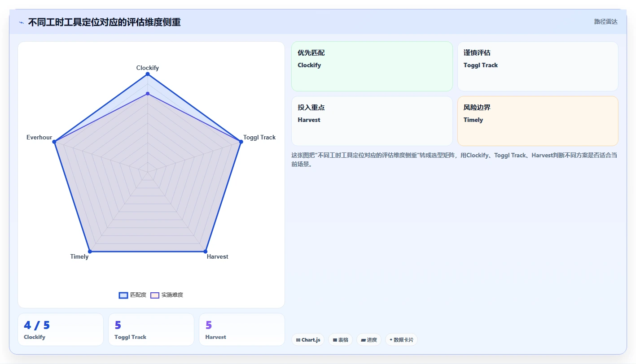
Task: Click the description paragraph starting 这张图把
Action: (x=454, y=160)
